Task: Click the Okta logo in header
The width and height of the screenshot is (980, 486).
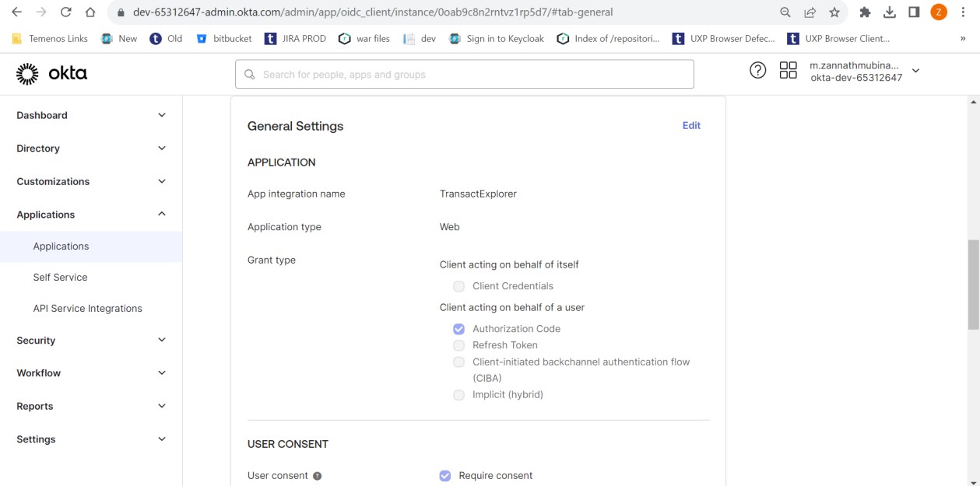Action: click(51, 74)
